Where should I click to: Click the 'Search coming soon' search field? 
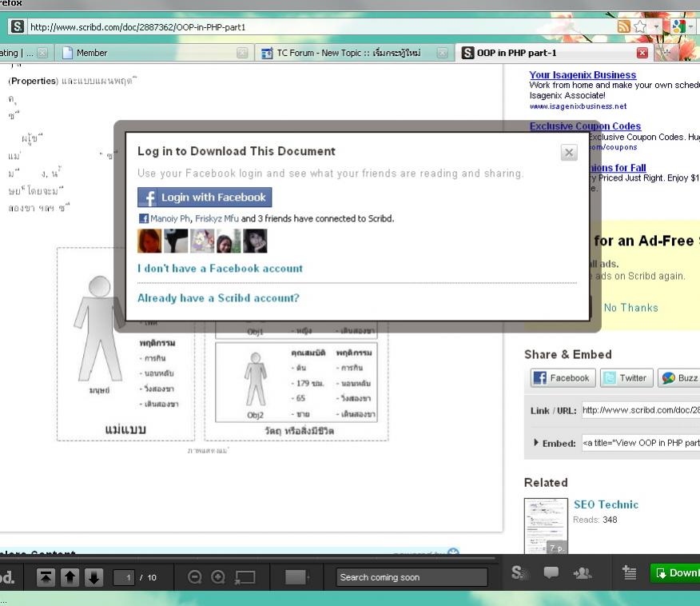click(x=412, y=577)
